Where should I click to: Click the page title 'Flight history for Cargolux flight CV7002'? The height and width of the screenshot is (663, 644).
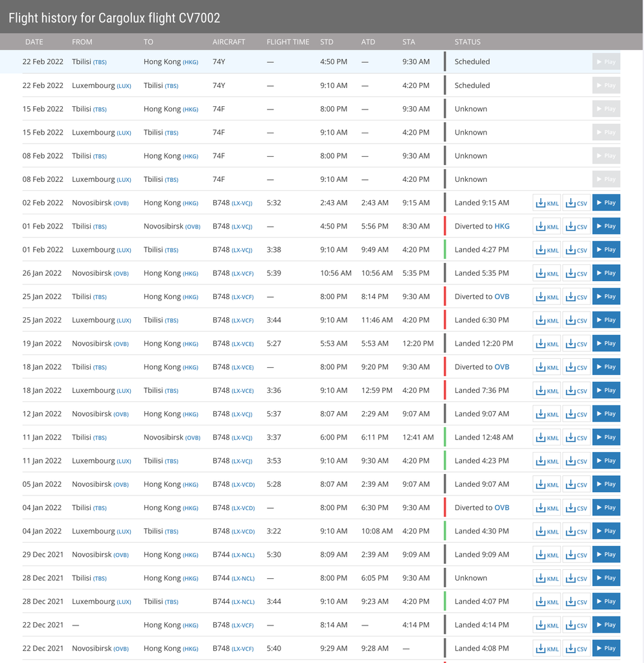114,17
